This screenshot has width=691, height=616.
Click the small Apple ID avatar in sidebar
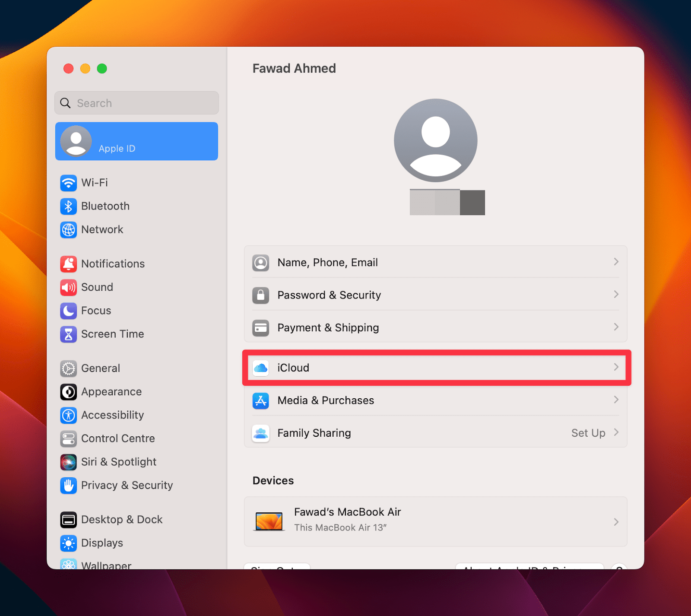(x=76, y=141)
